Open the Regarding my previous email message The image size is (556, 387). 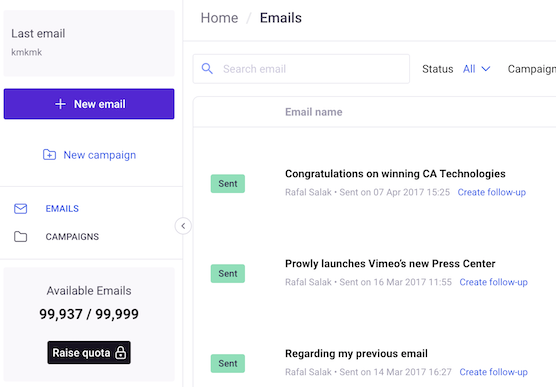click(x=356, y=354)
